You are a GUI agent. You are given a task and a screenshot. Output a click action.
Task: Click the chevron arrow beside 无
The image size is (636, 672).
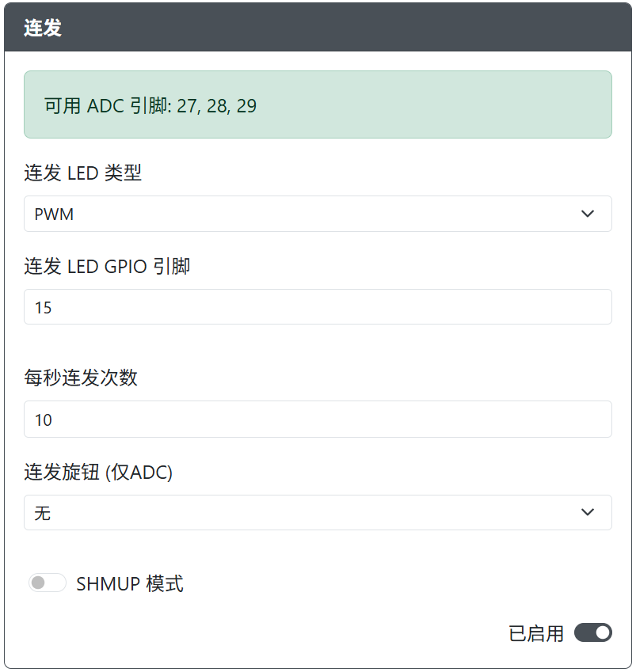(588, 513)
